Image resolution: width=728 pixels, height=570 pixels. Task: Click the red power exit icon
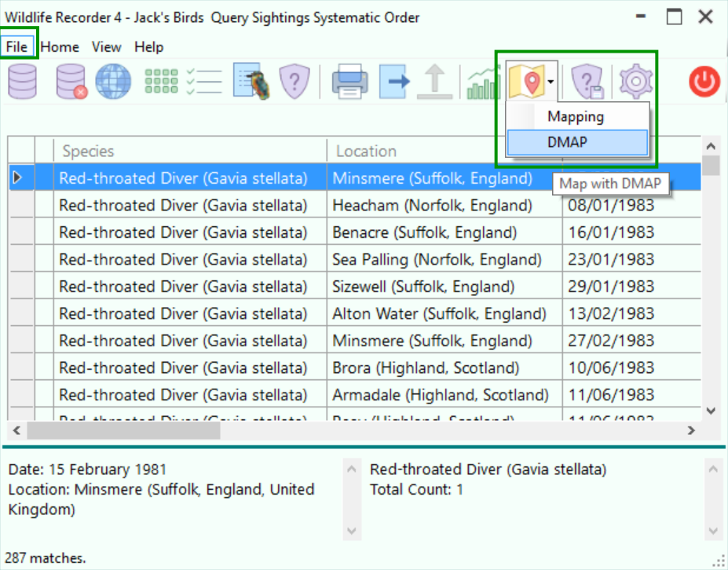tap(704, 82)
